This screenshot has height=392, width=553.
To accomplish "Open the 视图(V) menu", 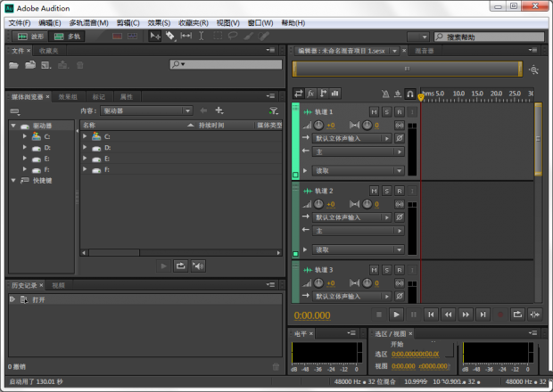I will [227, 23].
